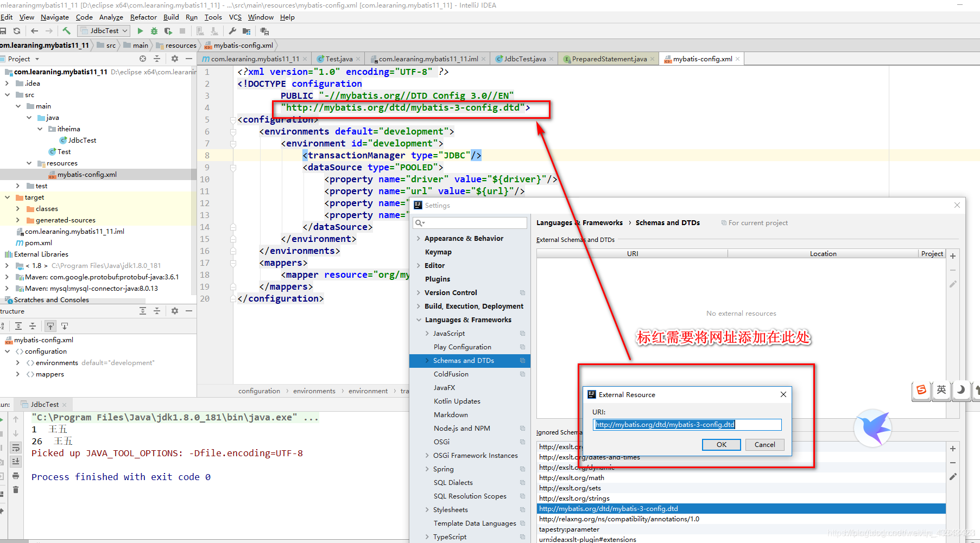Remove the selected ignored schema with the minus icon

coord(953,463)
